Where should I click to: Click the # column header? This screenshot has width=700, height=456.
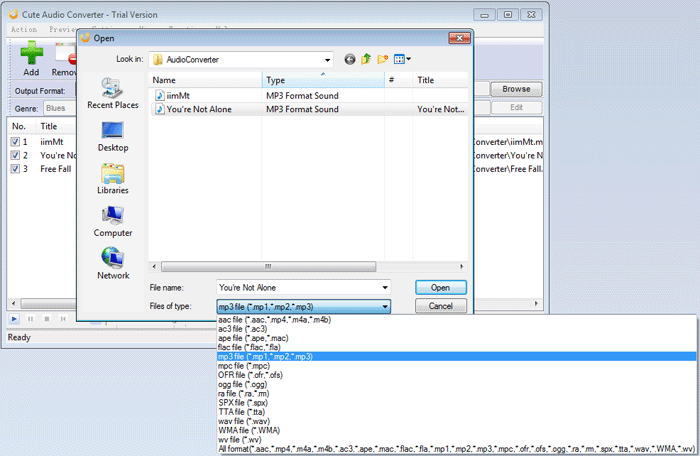coord(399,80)
